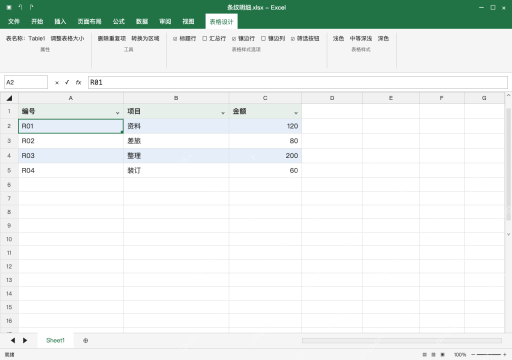Confirm entry with the checkmark icon
The height and width of the screenshot is (360, 512).
pyautogui.click(x=67, y=82)
